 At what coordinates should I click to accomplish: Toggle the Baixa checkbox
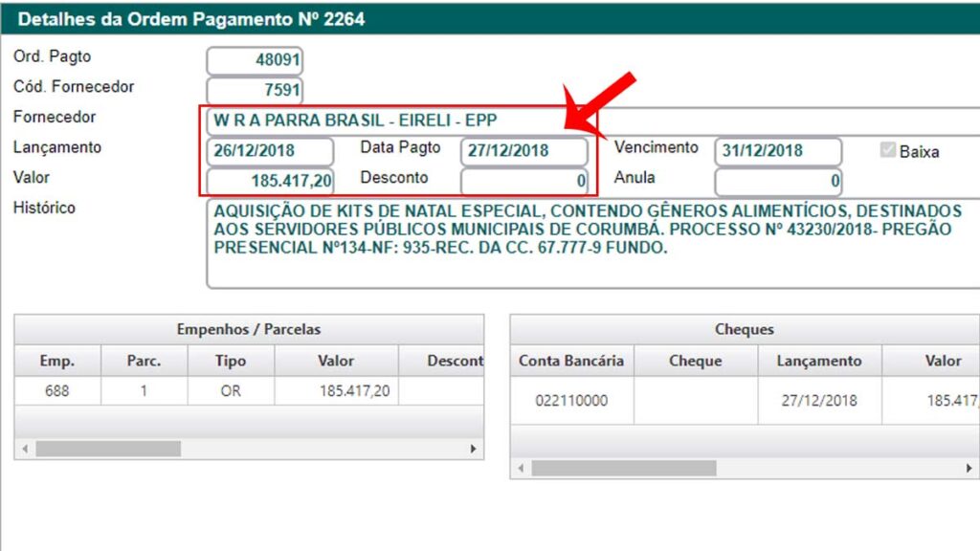887,151
